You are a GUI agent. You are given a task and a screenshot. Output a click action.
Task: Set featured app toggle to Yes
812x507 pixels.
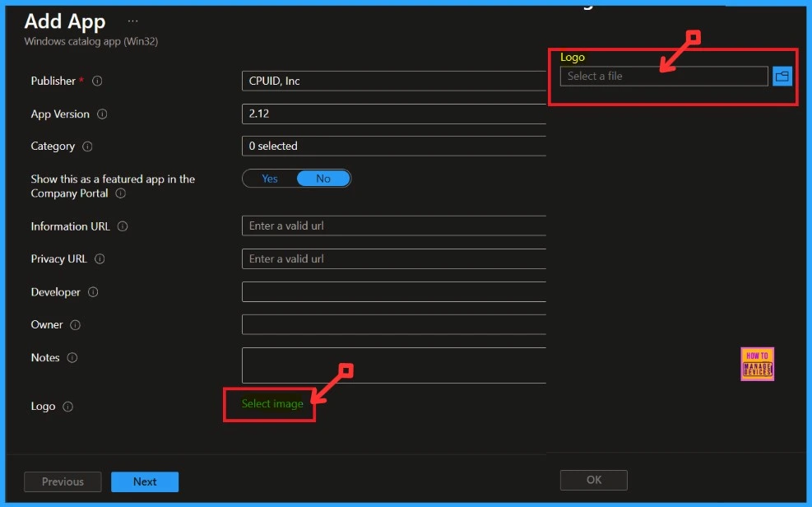[270, 179]
